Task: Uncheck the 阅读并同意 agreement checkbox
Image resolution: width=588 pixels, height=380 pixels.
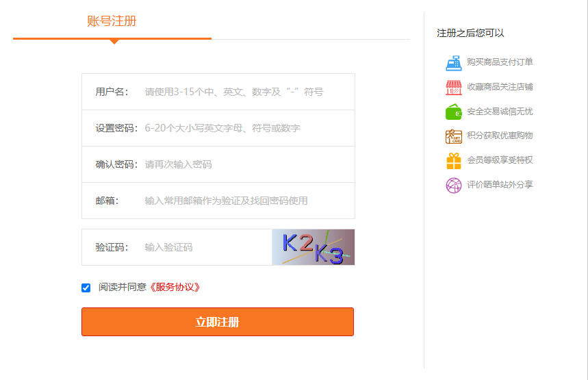Action: coord(86,288)
